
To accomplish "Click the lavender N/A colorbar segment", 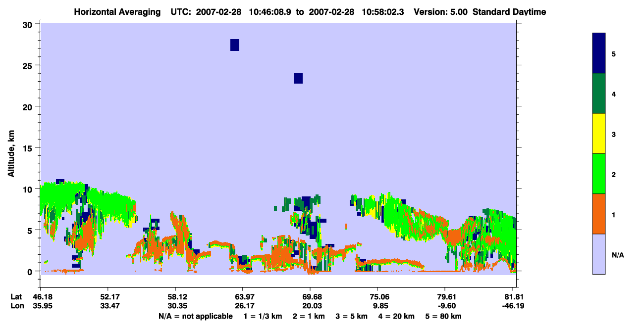I will tap(599, 254).
